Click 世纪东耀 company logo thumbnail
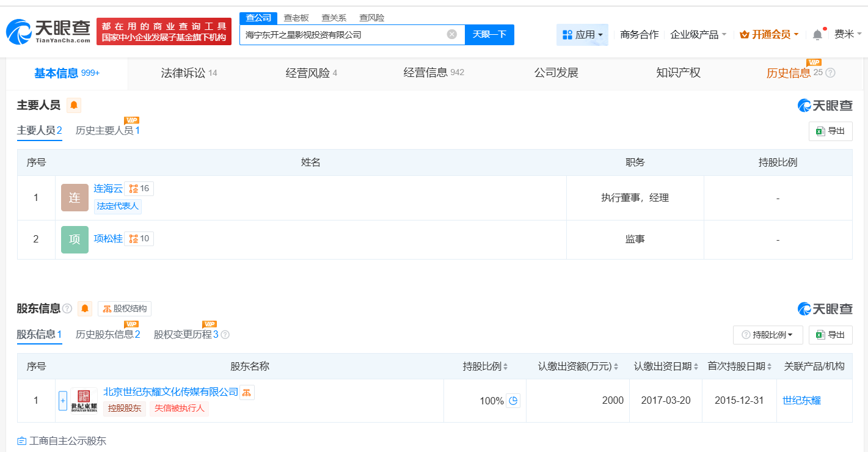The width and height of the screenshot is (868, 452). 83,400
